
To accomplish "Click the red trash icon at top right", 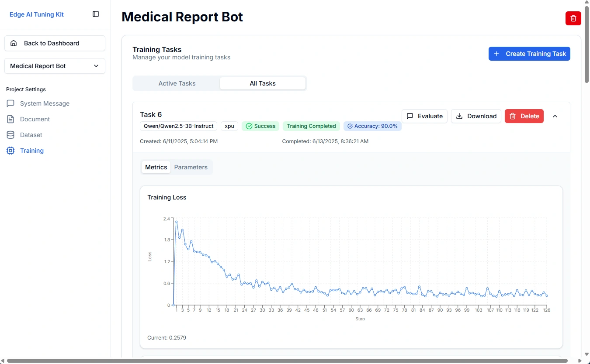I will tap(573, 18).
